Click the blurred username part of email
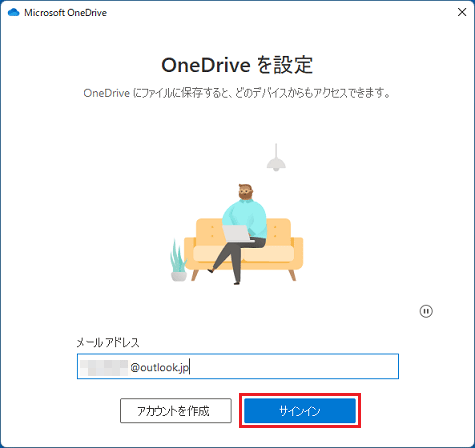The width and height of the screenshot is (475, 448). point(104,367)
